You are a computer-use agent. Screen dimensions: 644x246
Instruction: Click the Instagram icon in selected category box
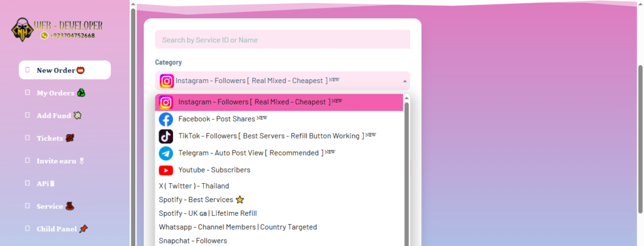click(x=167, y=81)
